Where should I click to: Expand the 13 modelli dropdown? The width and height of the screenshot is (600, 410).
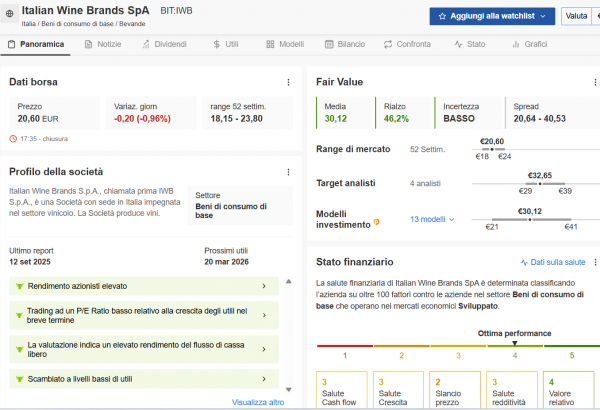click(x=432, y=219)
